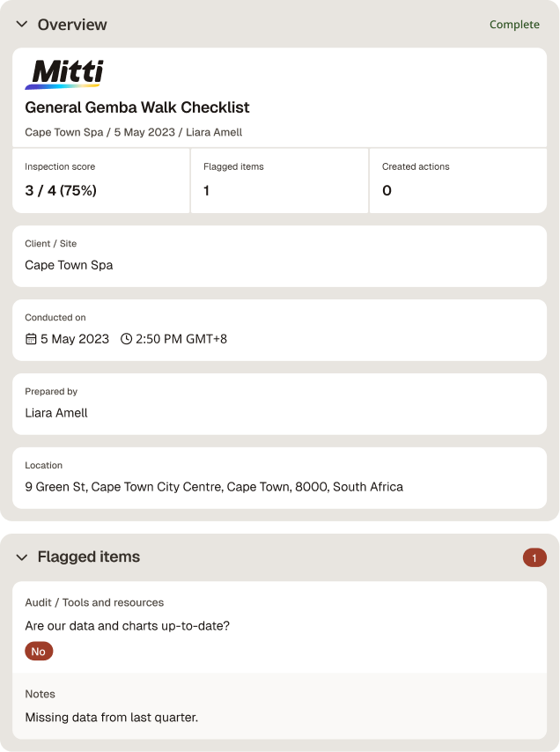This screenshot has height=752, width=560.
Task: Collapse the Flagged items section chevron
Action: point(22,557)
